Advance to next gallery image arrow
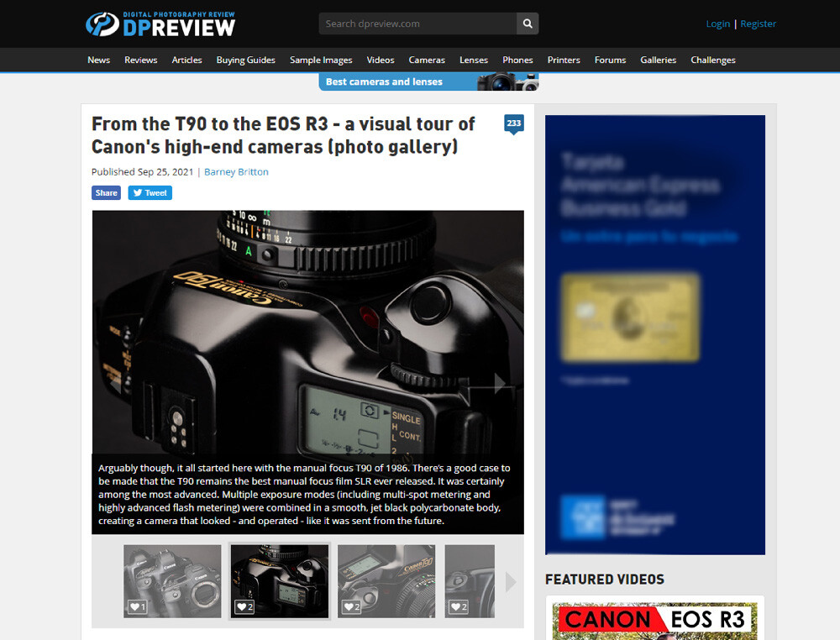 tap(499, 385)
